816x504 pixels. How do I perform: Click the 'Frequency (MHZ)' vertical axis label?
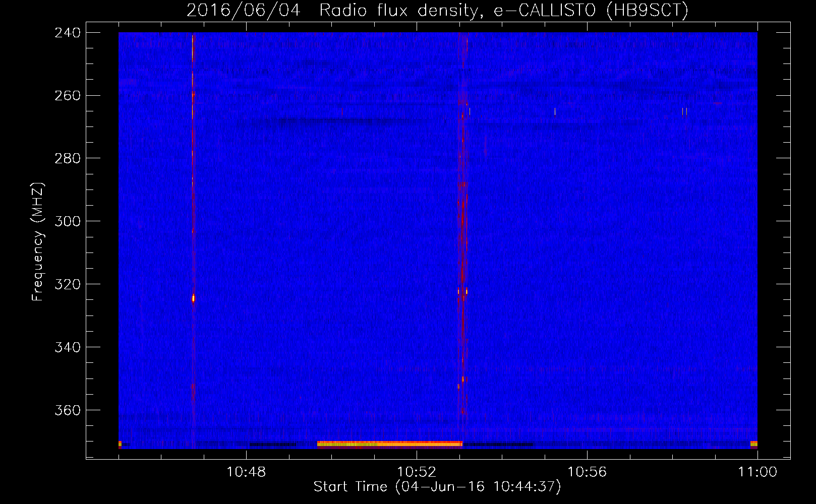(38, 242)
